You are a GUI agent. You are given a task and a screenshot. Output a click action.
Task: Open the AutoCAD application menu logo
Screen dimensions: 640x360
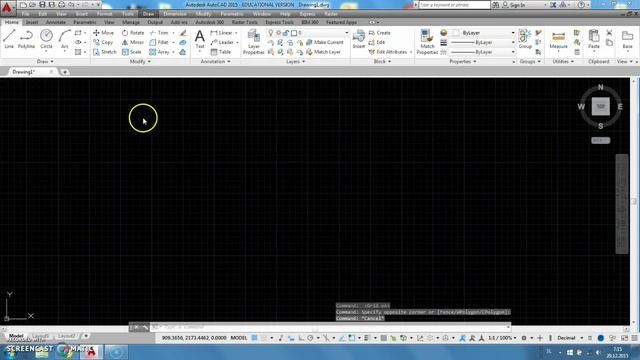point(7,7)
